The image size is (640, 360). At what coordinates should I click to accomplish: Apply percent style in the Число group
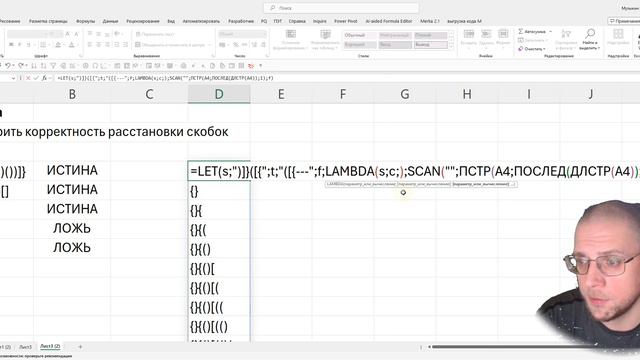coord(236,44)
